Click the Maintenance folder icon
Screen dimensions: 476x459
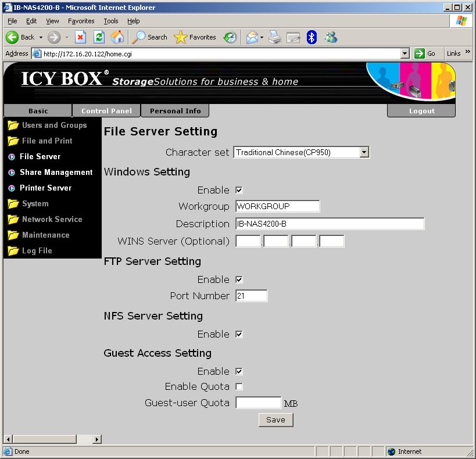[13, 235]
